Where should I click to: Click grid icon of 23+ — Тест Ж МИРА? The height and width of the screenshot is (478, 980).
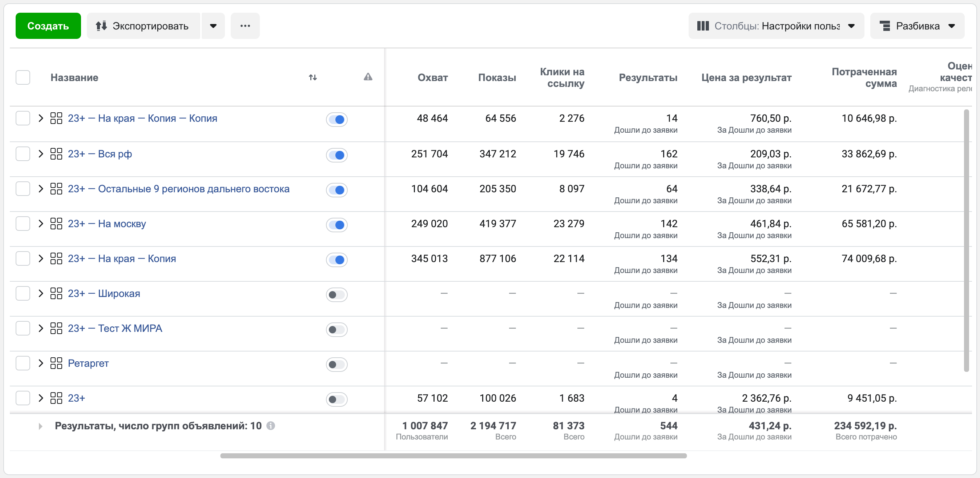(x=56, y=328)
